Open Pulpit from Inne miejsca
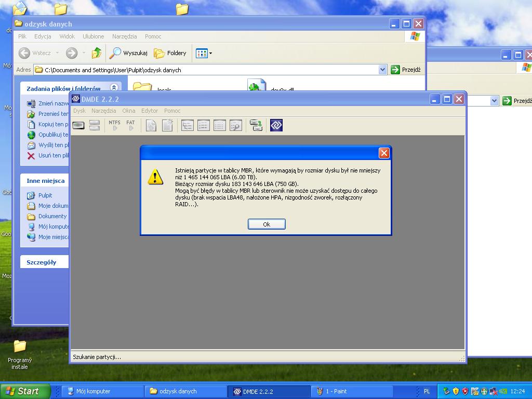The image size is (532, 399). [39, 195]
